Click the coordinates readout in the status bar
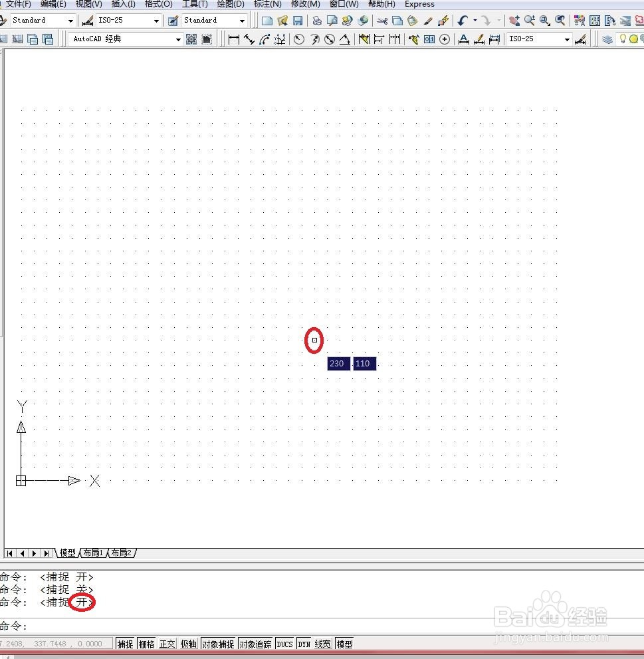This screenshot has height=659, width=644. (x=55, y=644)
